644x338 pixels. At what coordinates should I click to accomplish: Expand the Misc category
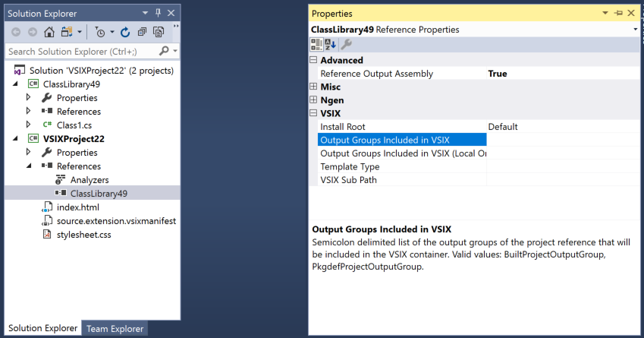click(x=313, y=87)
